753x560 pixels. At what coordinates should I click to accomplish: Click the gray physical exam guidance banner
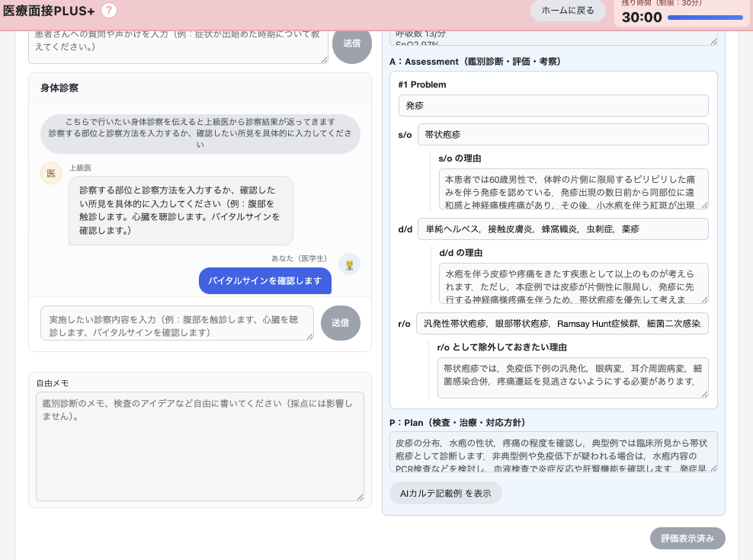coord(200,133)
